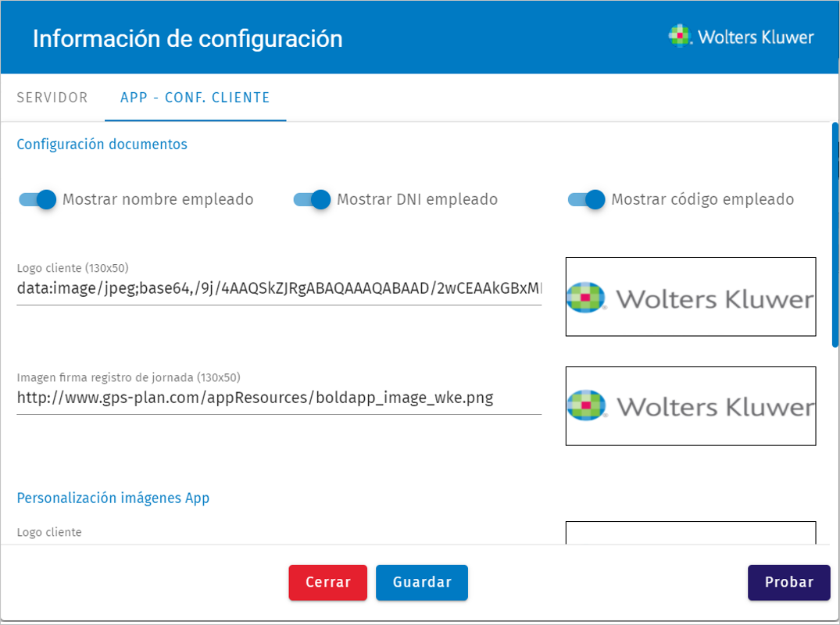Click the Mostrar código empleado label

[702, 199]
